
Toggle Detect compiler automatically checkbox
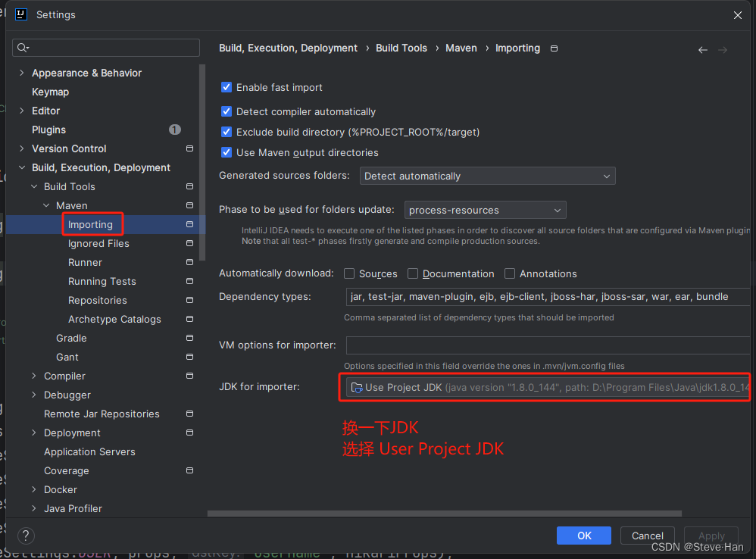click(226, 111)
